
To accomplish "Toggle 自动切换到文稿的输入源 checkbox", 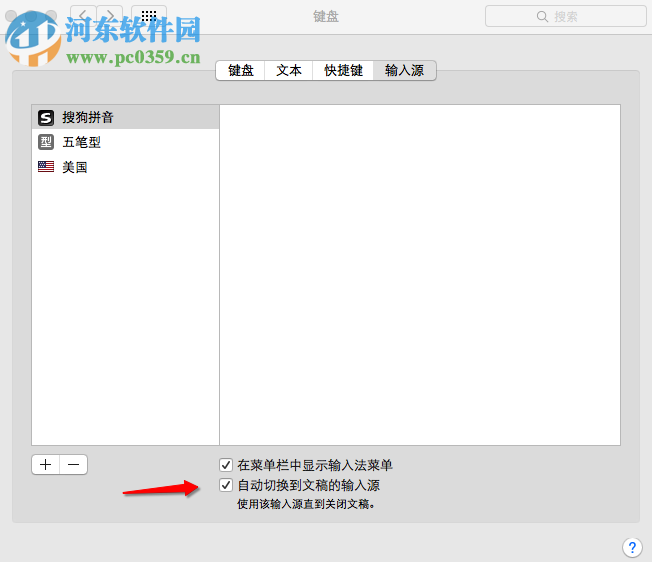I will coord(226,485).
